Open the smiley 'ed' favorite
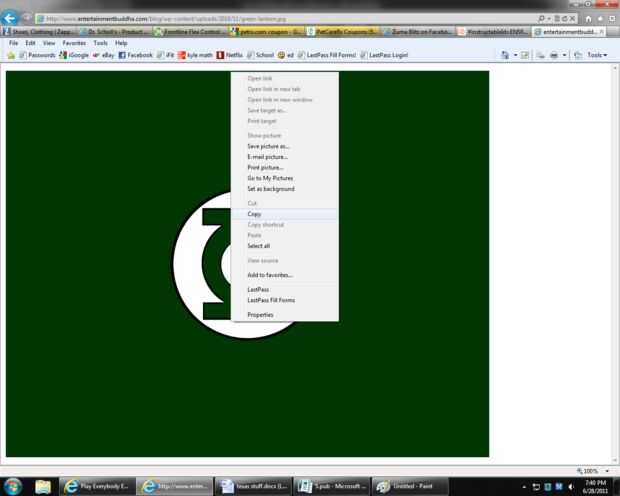Screen dimensions: 620x496 (286, 55)
